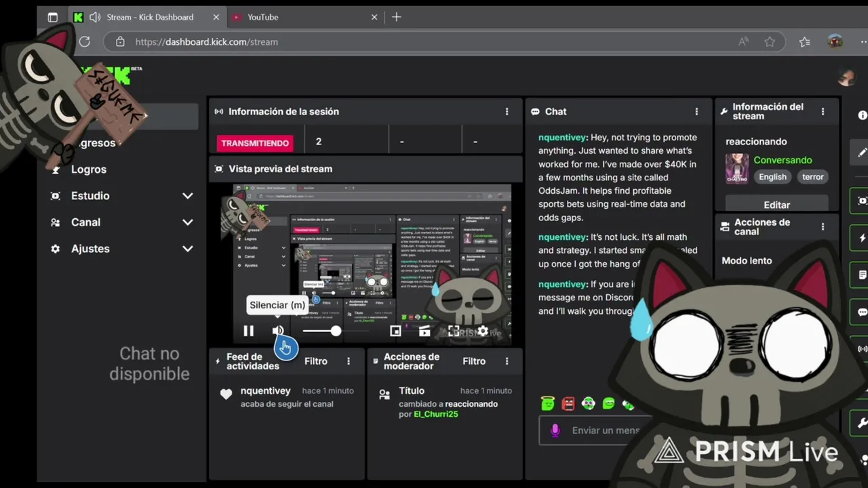This screenshot has width=868, height=488.
Task: Click the terror stream tag
Action: tap(812, 177)
